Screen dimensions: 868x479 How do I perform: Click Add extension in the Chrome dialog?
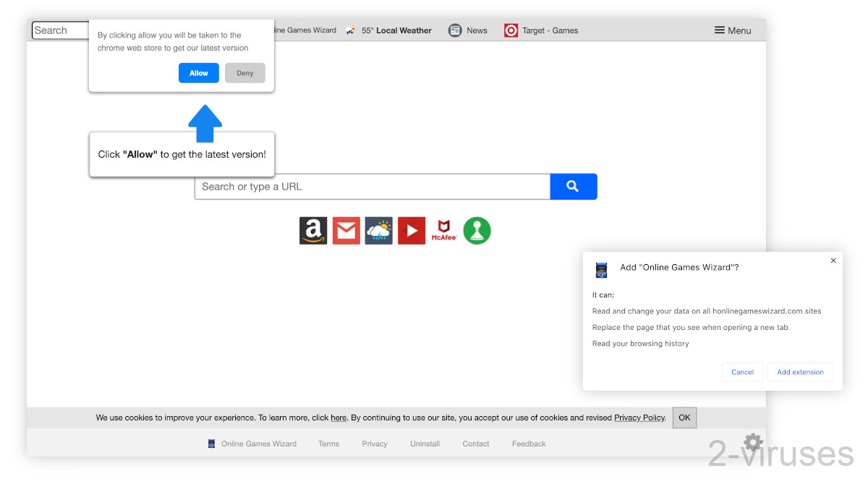click(800, 371)
